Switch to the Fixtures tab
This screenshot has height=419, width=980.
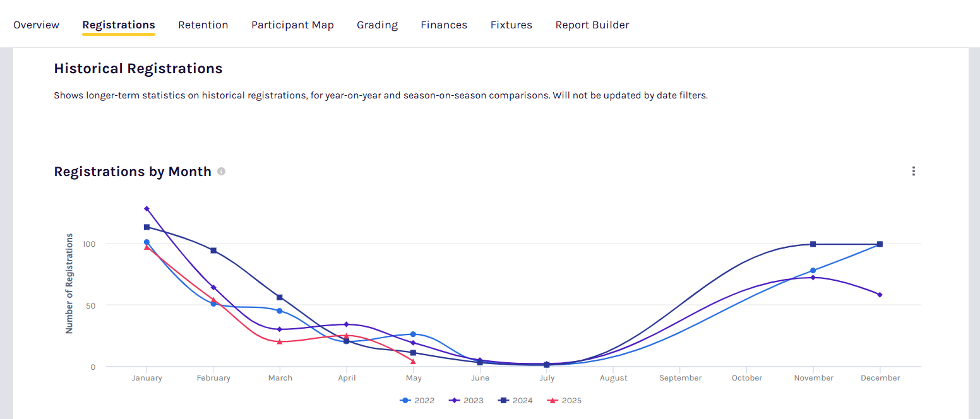coord(511,25)
